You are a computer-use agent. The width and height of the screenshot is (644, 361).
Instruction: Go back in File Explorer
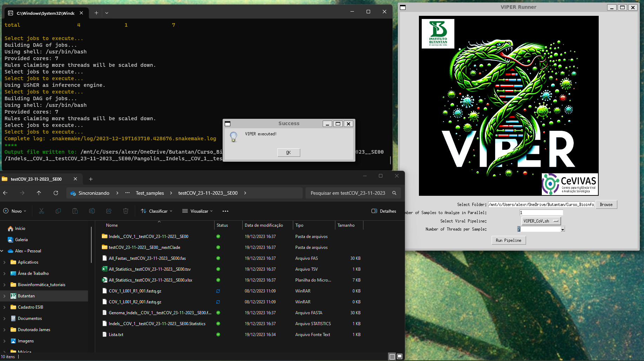(5, 193)
